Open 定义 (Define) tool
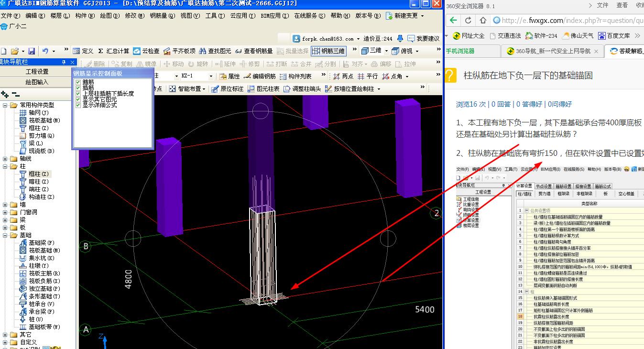Viewport: 644px width, 349px height. pyautogui.click(x=83, y=51)
